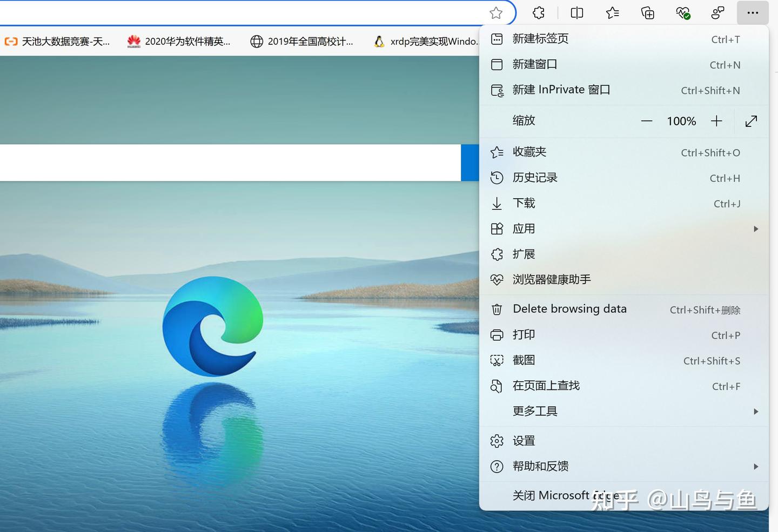Select 在页面上查找 menu item
The width and height of the screenshot is (778, 532).
pos(624,386)
